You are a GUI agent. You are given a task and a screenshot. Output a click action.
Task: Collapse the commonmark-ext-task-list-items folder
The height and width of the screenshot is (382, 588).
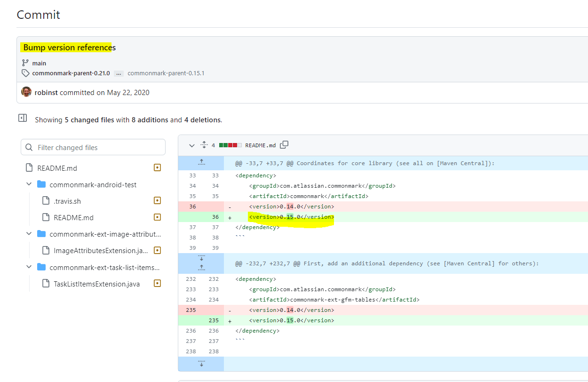pos(29,267)
